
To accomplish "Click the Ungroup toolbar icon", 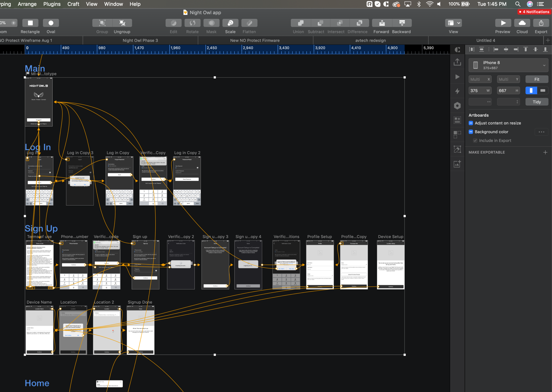I will click(x=122, y=23).
